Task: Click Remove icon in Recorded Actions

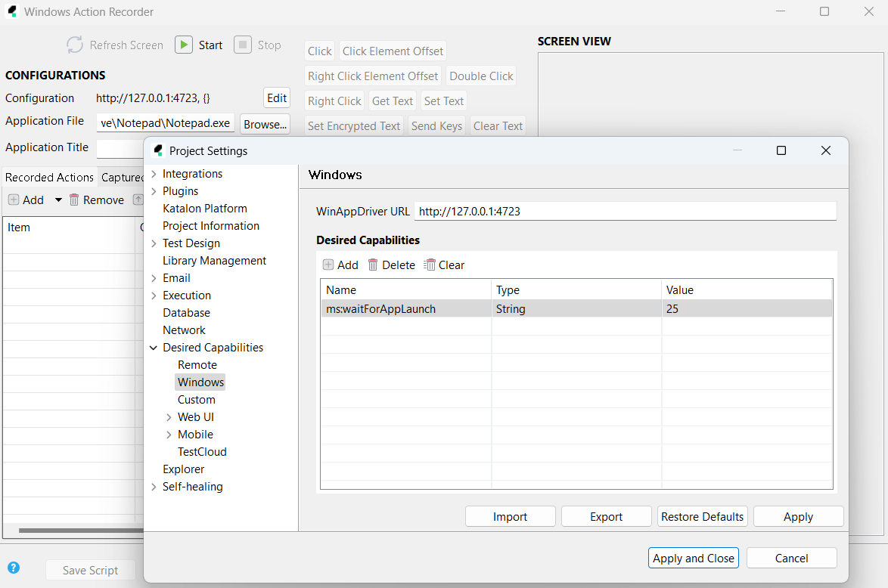Action: coord(74,200)
